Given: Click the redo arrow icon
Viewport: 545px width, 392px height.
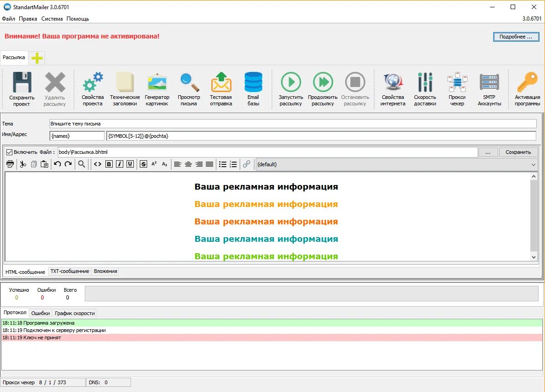Looking at the screenshot, I should [68, 164].
